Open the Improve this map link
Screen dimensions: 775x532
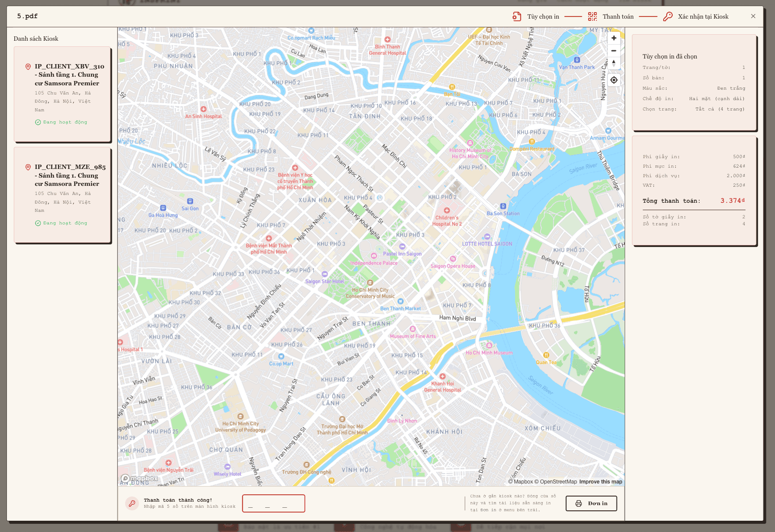point(600,482)
